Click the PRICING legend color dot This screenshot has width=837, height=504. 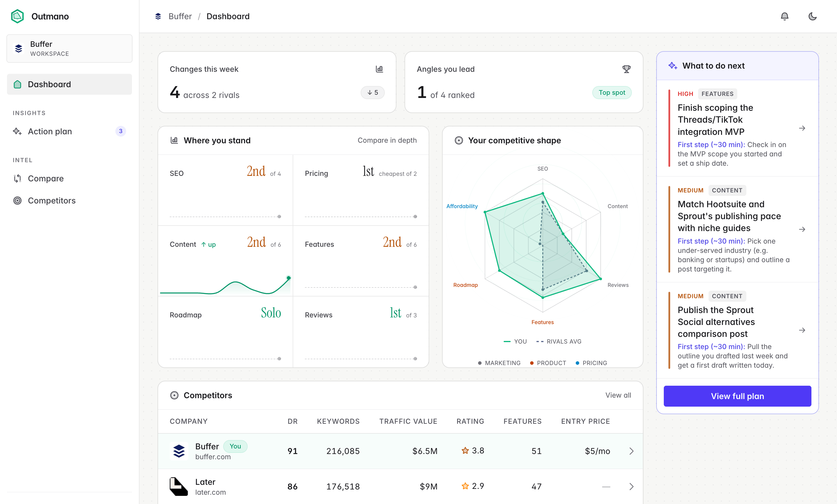[x=577, y=363]
